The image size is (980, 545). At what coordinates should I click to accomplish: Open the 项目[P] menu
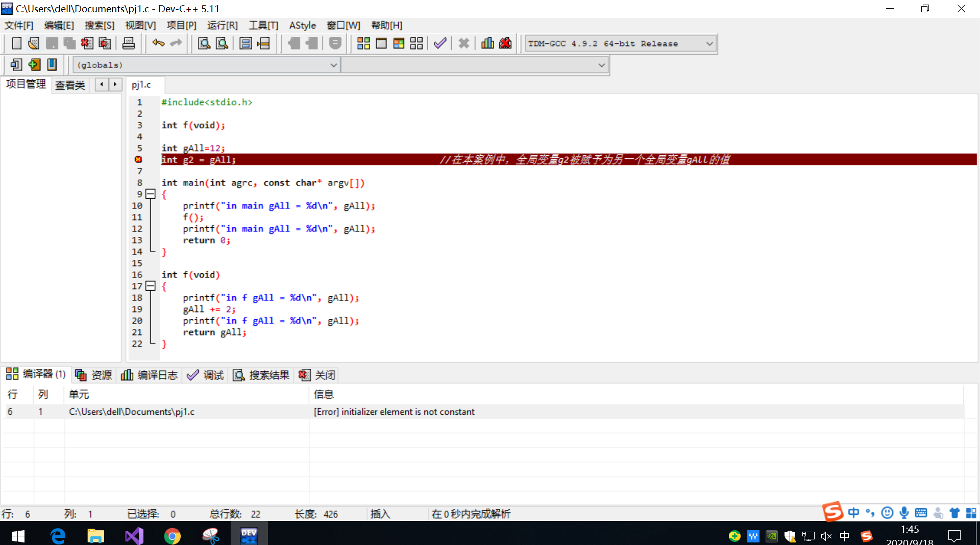pos(181,25)
